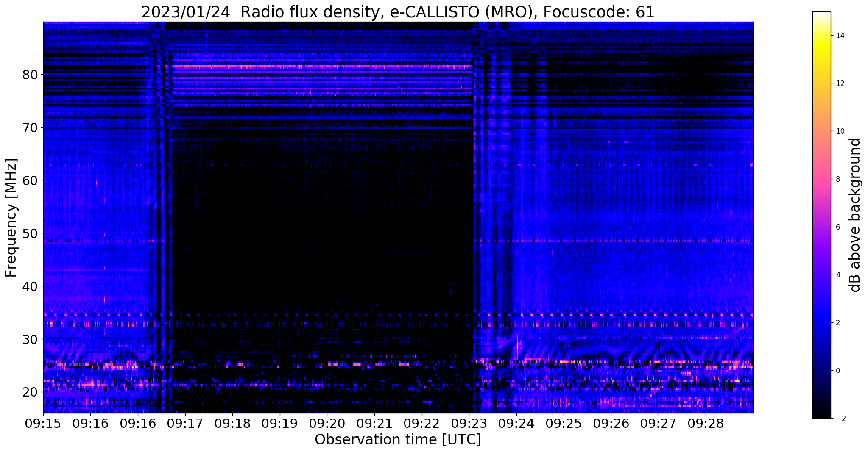Select the 09:22 time tick label
Screen dimensions: 868x452
click(x=422, y=423)
